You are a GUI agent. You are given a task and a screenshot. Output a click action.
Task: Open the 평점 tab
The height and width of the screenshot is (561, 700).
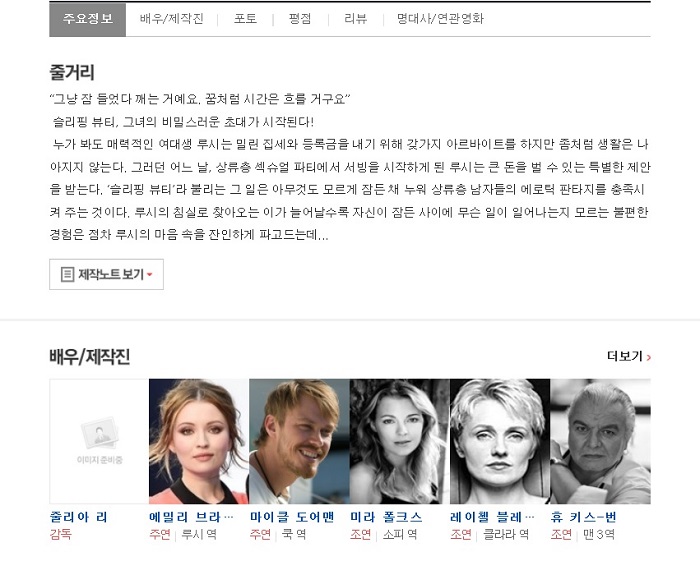click(x=300, y=19)
